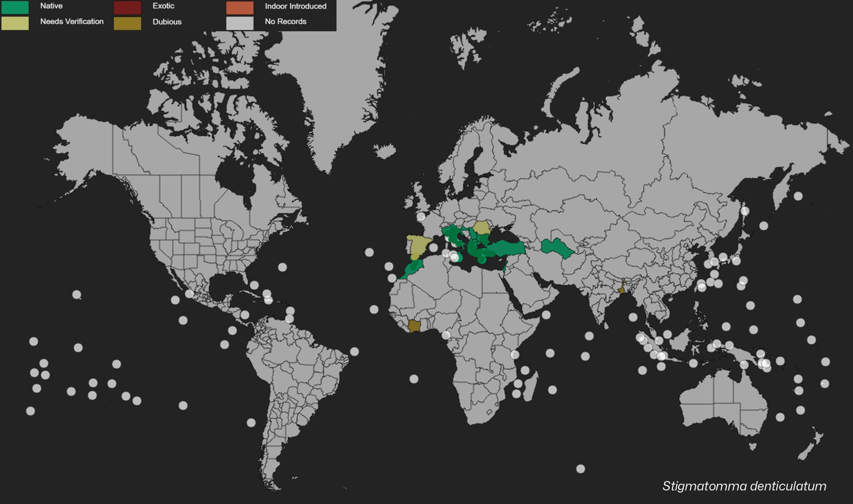Select the Indoor Introduced legend label

[x=295, y=6]
